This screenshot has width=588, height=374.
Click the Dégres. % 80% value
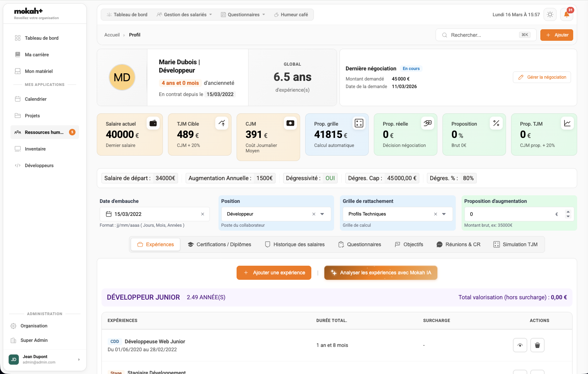[x=468, y=178]
